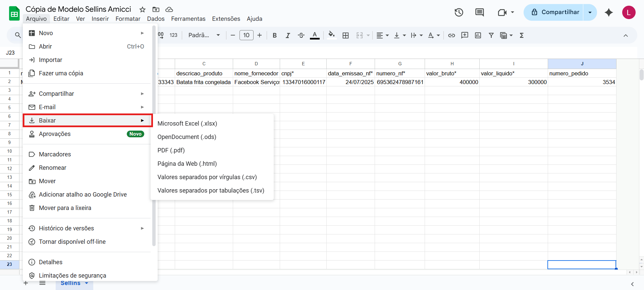644x290 pixels.
Task: Click the font size input field
Action: (x=246, y=35)
